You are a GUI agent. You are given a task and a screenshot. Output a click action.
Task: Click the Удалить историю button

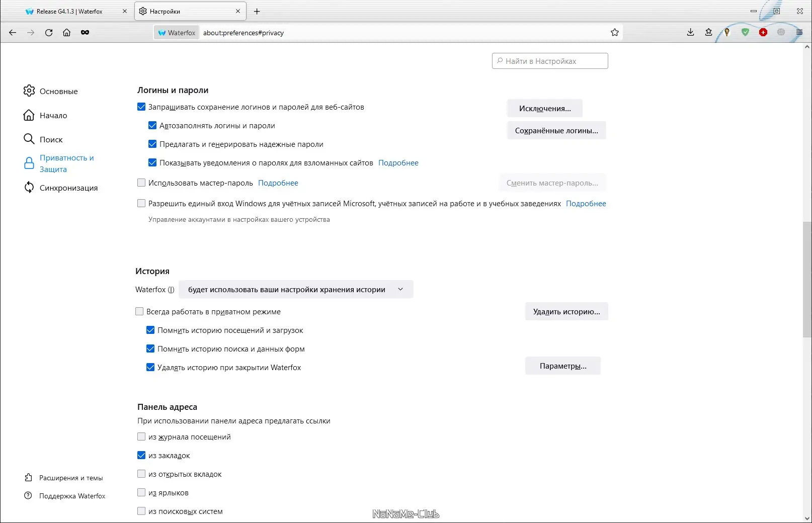coord(566,312)
